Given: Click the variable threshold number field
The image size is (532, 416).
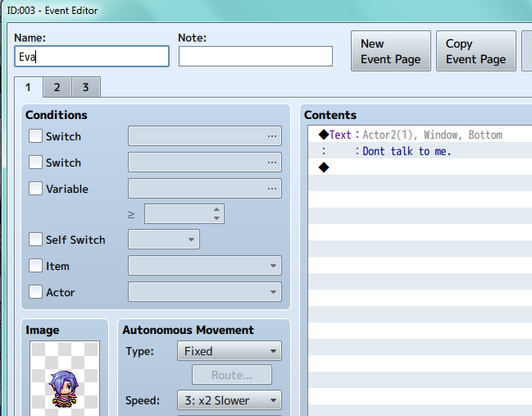Looking at the screenshot, I should (184, 213).
